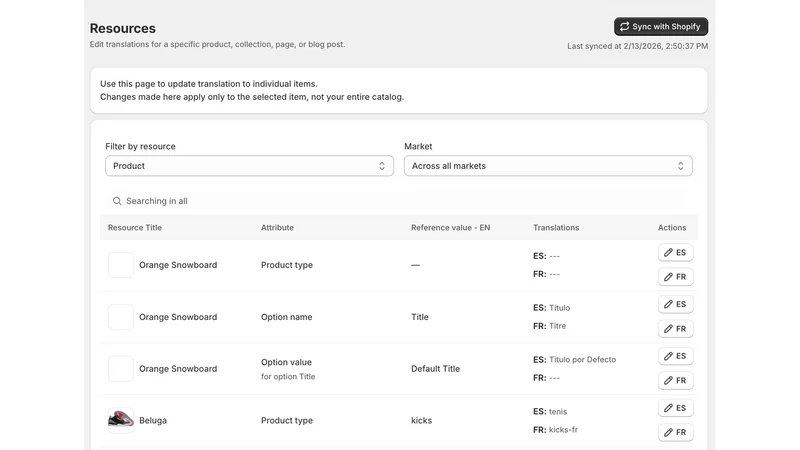This screenshot has height=450, width=800.
Task: Click the 'Title' reference value in Option name row
Action: coord(420,317)
